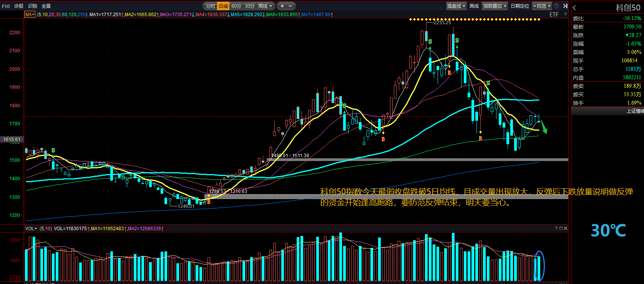Click the 日期定位 date locate button
The width and height of the screenshot is (644, 284).
pyautogui.click(x=520, y=6)
